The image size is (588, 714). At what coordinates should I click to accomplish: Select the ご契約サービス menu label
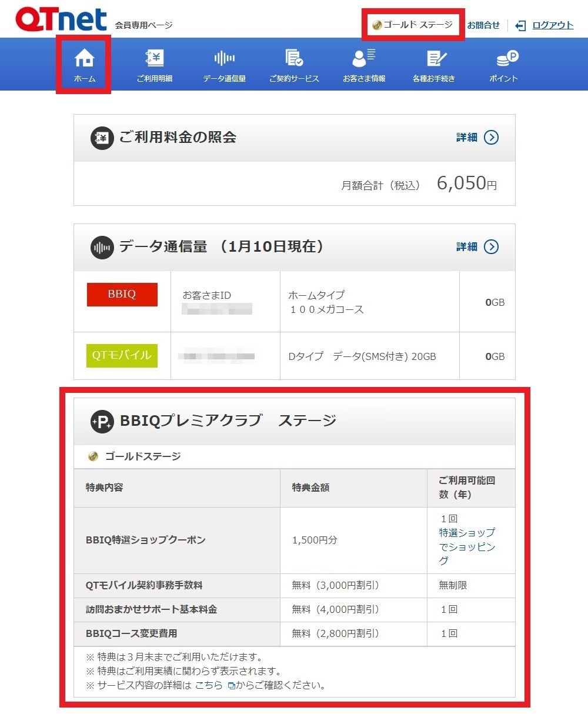click(294, 78)
